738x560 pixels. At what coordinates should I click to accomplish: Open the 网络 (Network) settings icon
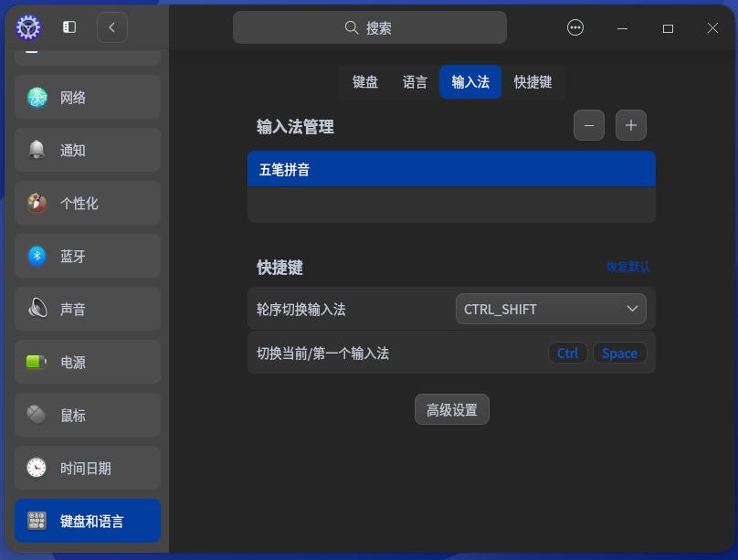coord(37,97)
